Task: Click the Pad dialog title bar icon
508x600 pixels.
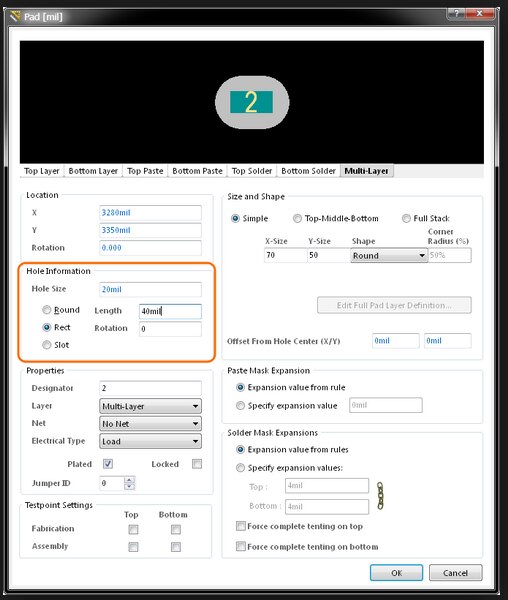Action: (15, 16)
